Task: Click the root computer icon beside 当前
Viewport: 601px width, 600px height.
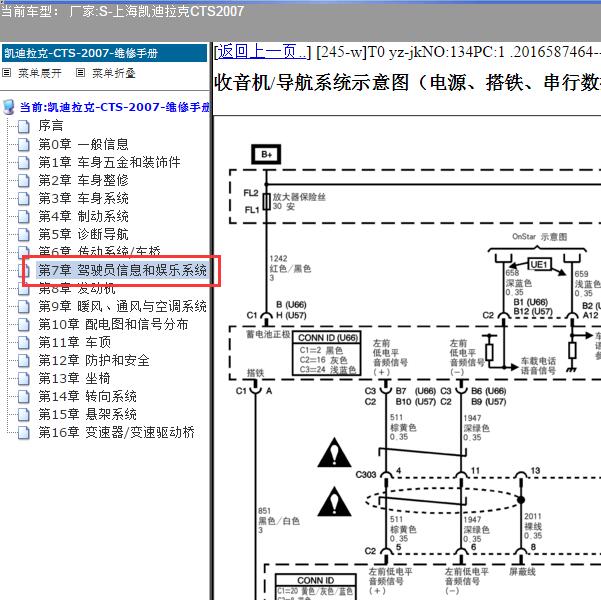Action: [8, 107]
